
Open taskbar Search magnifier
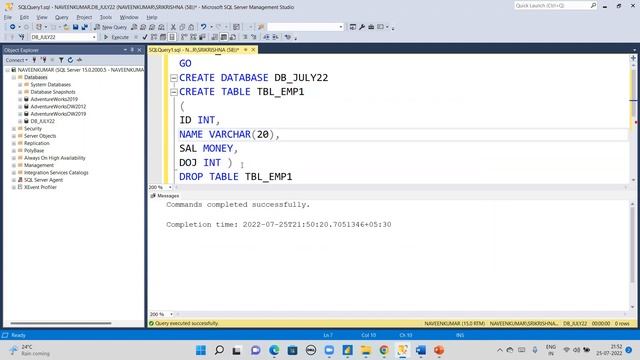[219, 350]
